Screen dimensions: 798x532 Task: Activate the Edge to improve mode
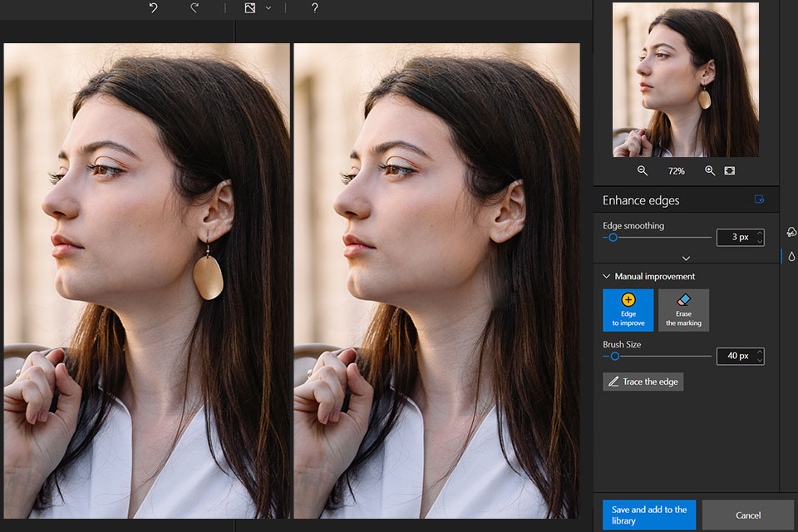[x=628, y=310]
